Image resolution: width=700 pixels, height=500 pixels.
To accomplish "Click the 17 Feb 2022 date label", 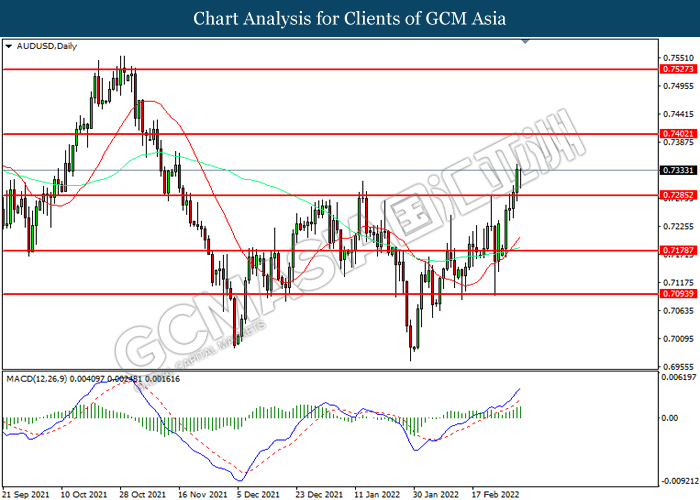I will 496,494.
